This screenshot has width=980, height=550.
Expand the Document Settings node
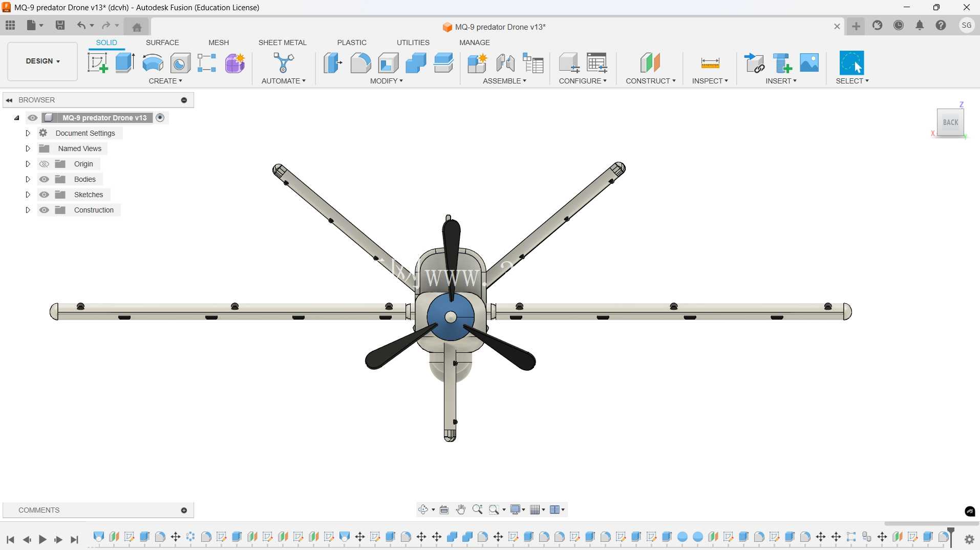click(x=28, y=133)
